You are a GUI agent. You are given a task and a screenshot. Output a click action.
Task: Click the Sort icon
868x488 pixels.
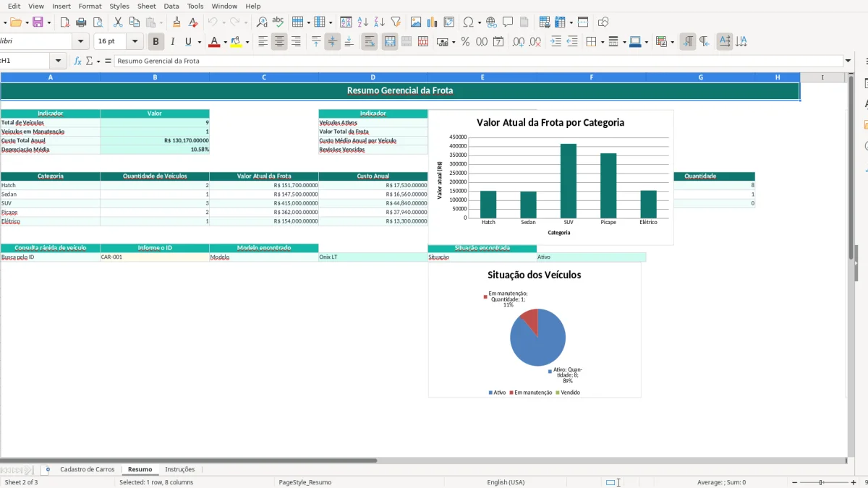coord(346,22)
